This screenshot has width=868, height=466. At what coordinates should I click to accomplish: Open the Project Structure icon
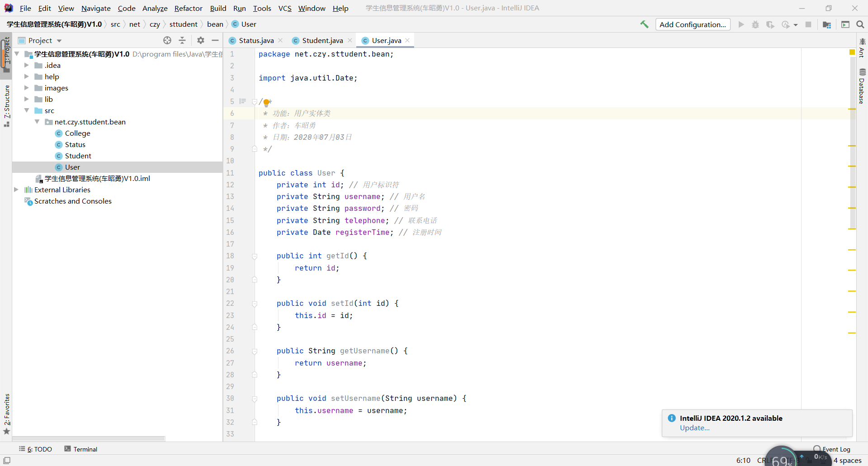tap(827, 24)
